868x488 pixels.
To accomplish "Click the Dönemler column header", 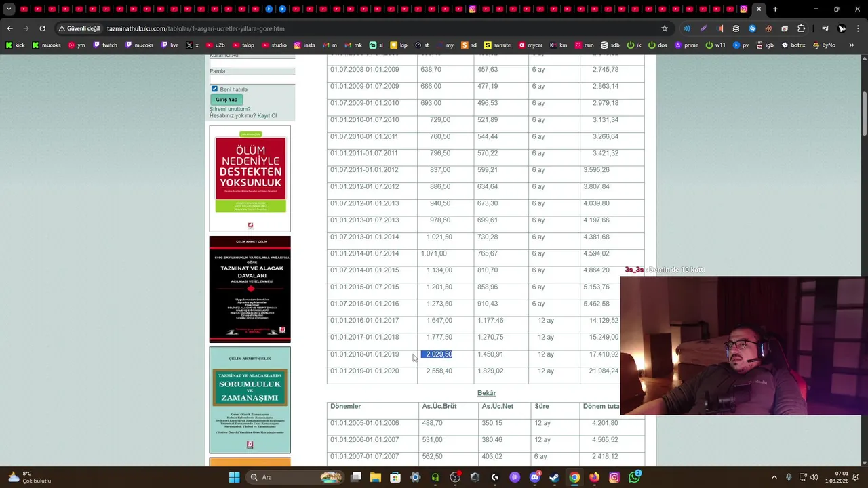I will pyautogui.click(x=346, y=407).
